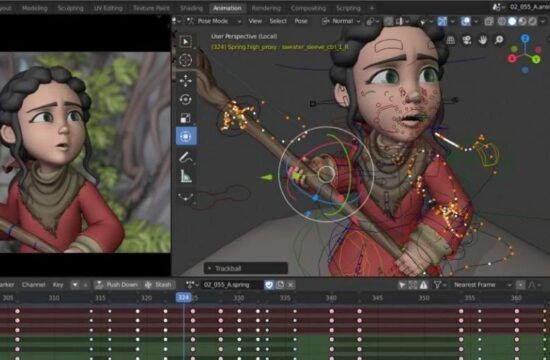Open the filter options dropdown arrow
The image size is (550, 360).
click(445, 285)
